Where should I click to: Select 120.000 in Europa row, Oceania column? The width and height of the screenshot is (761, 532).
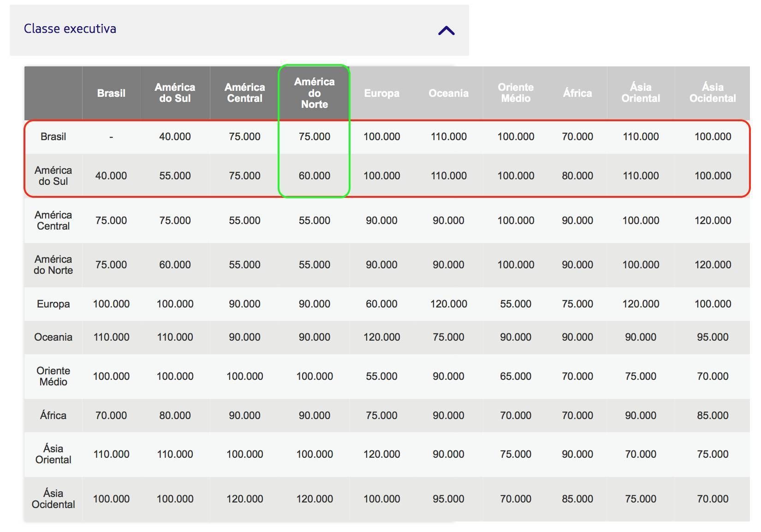point(448,304)
